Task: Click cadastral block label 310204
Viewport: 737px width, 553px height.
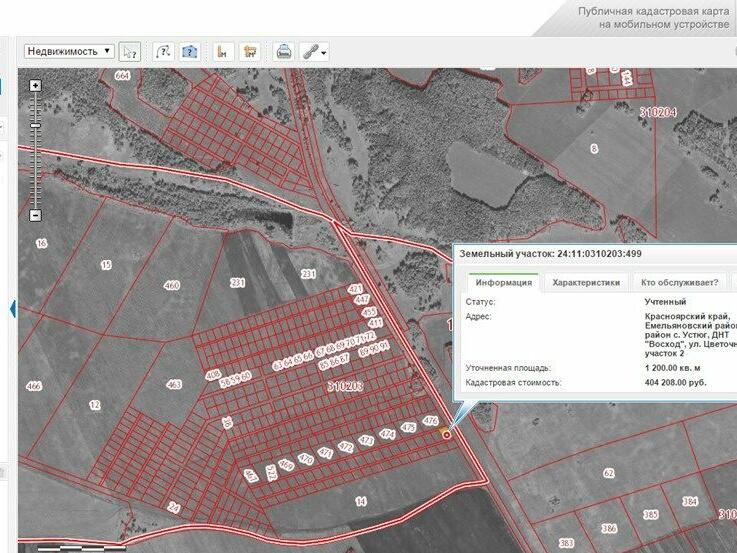Action: pos(658,112)
